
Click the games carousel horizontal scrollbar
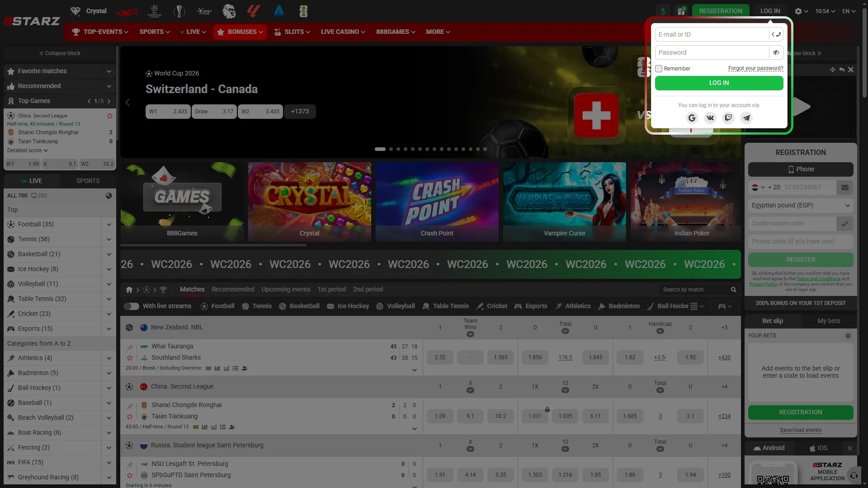point(213,245)
